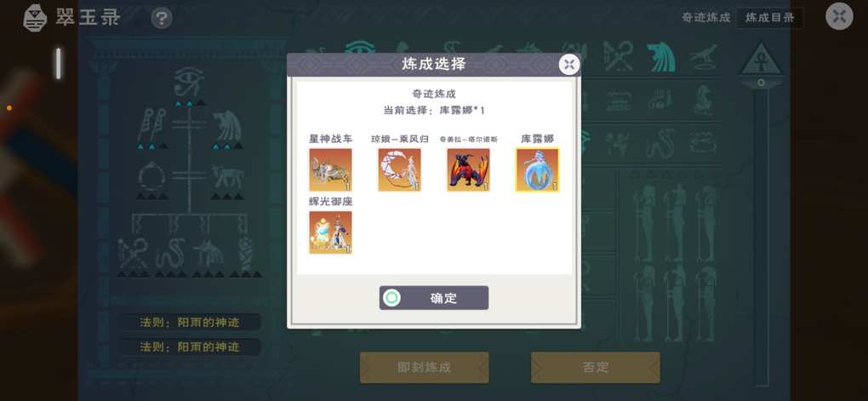
Task: Select the 辉光御座 item icon
Action: [330, 232]
